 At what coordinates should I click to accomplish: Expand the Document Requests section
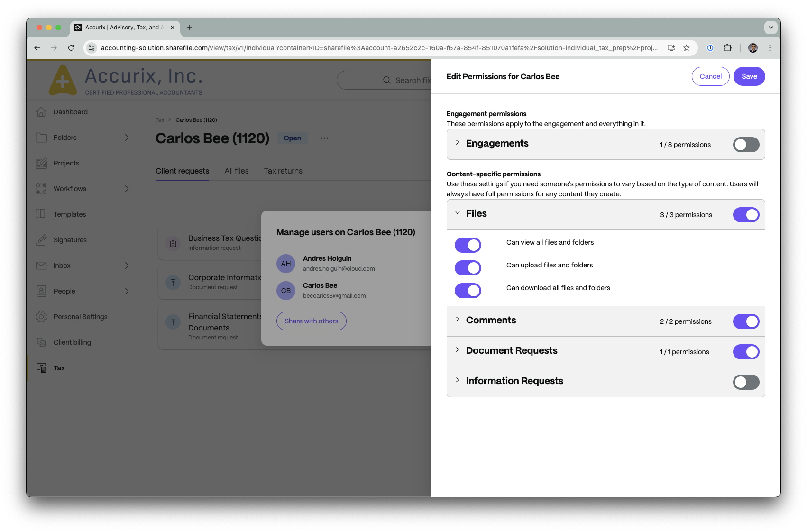point(458,350)
